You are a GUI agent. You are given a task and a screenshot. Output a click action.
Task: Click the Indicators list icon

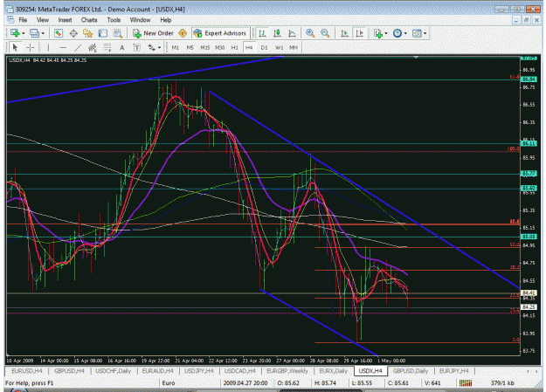tap(377, 33)
